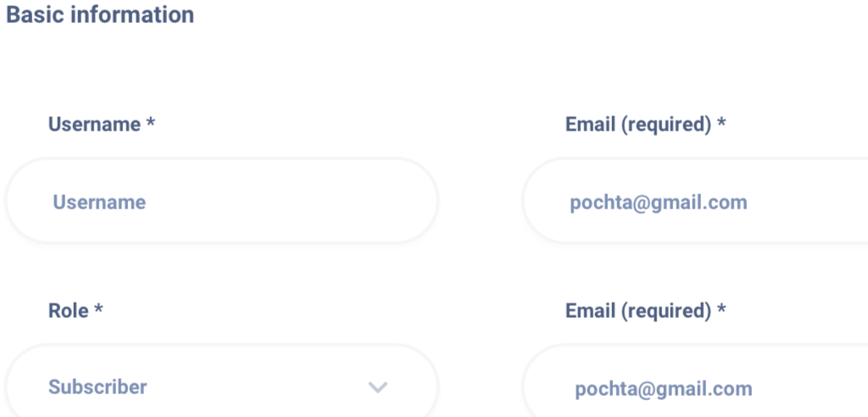Open the Role dropdown showing Subscriber
Image resolution: width=868 pixels, height=417 pixels.
click(221, 381)
